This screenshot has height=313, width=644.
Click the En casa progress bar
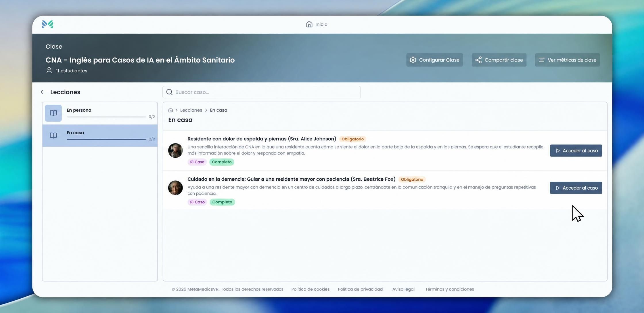pyautogui.click(x=106, y=139)
